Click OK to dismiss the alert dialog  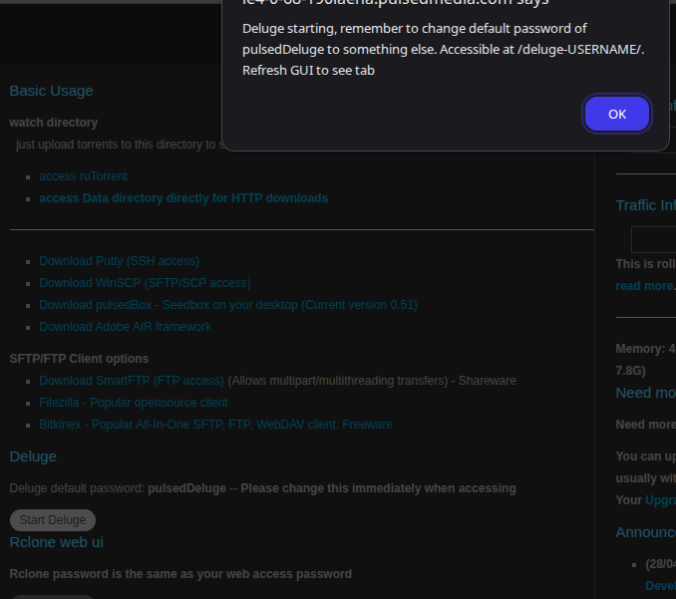point(616,114)
